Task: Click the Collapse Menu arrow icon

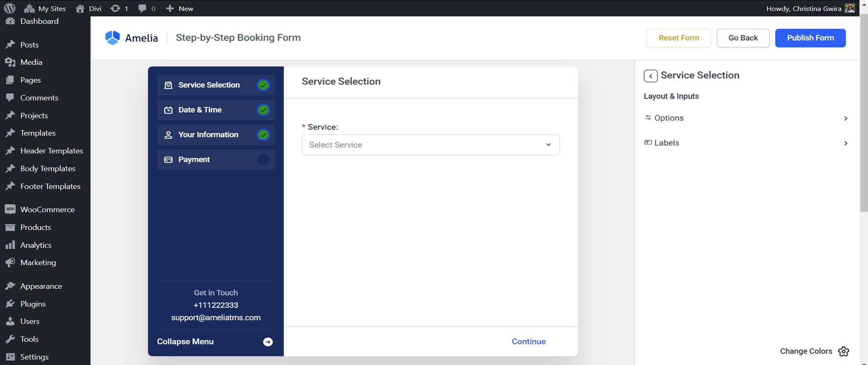Action: point(268,342)
